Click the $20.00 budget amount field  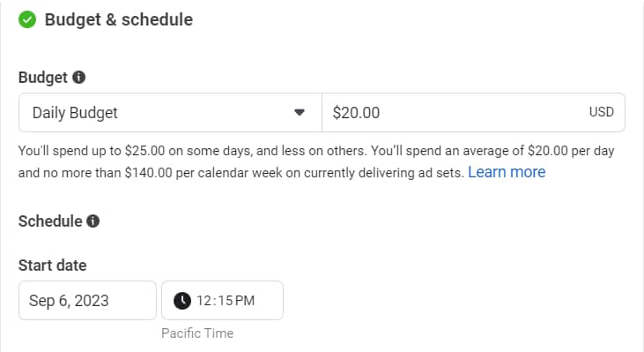click(474, 113)
